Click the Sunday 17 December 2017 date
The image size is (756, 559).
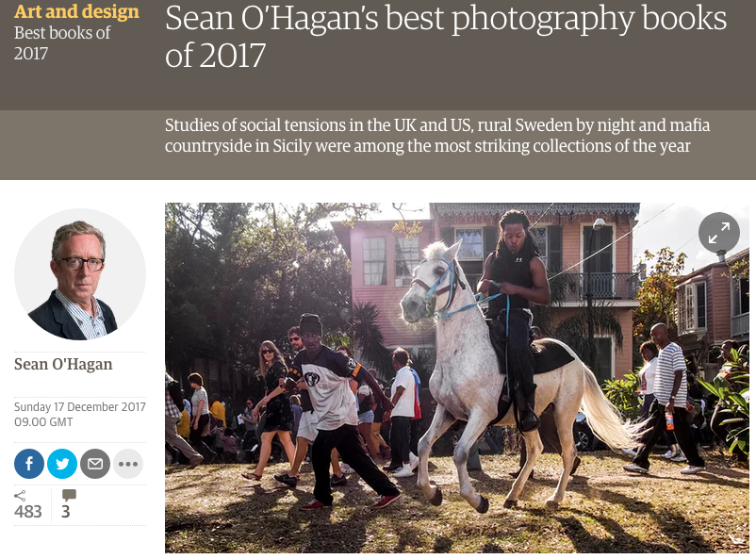pyautogui.click(x=79, y=406)
